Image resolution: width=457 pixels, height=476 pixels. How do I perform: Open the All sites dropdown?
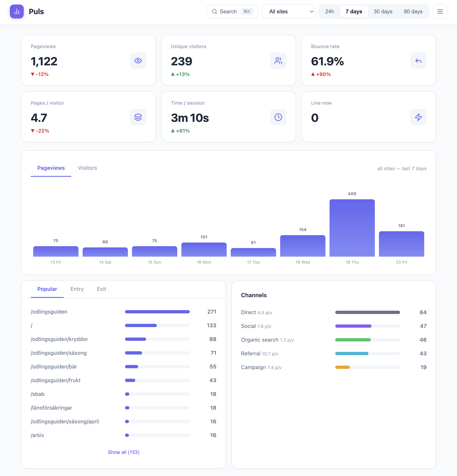click(x=288, y=11)
